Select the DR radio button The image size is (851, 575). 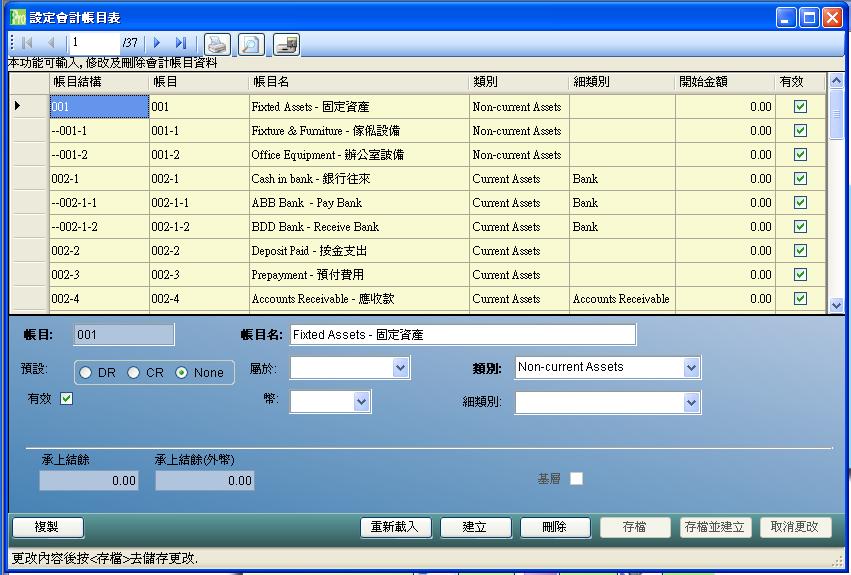86,373
